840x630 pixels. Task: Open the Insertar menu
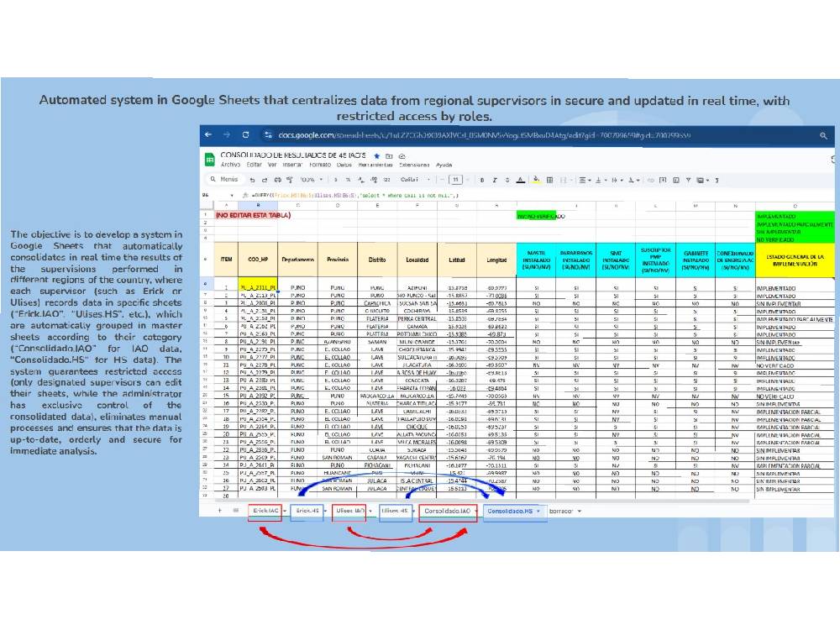click(292, 165)
